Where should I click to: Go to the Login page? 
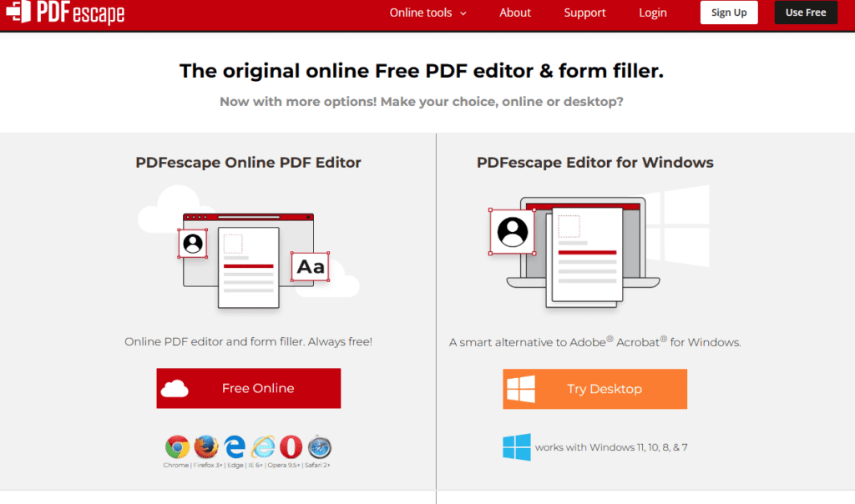(x=653, y=13)
